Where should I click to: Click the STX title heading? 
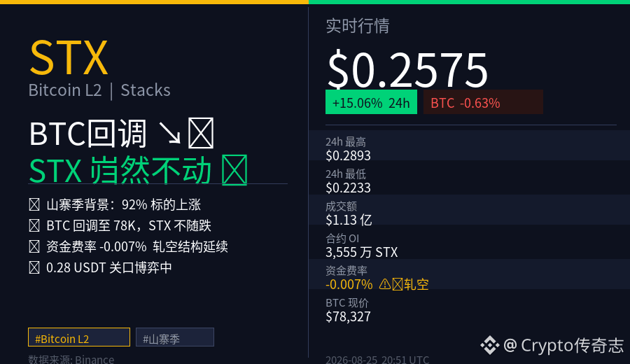pos(69,58)
